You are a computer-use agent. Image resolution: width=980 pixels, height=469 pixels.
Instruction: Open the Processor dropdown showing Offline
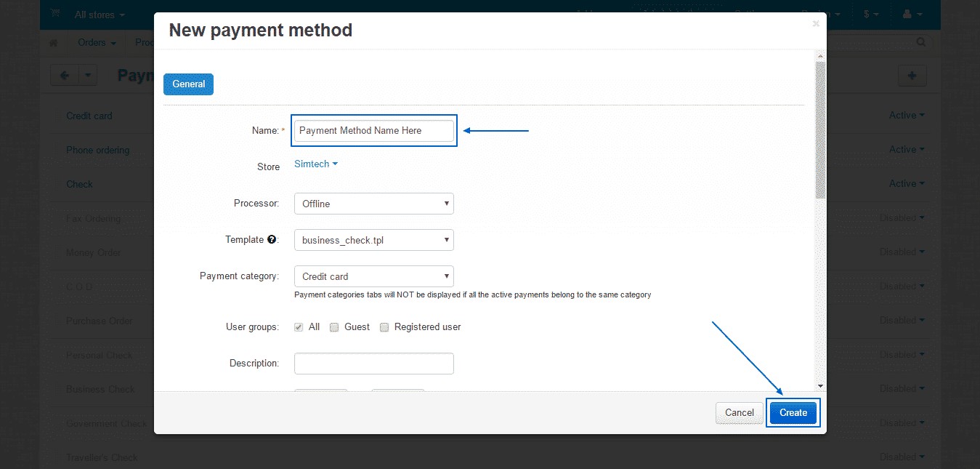click(x=373, y=203)
